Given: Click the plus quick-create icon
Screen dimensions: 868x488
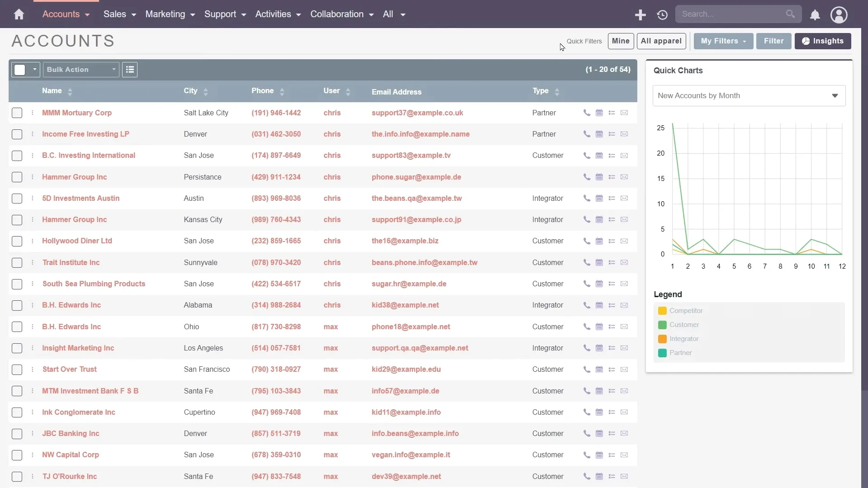Looking at the screenshot, I should click(640, 15).
